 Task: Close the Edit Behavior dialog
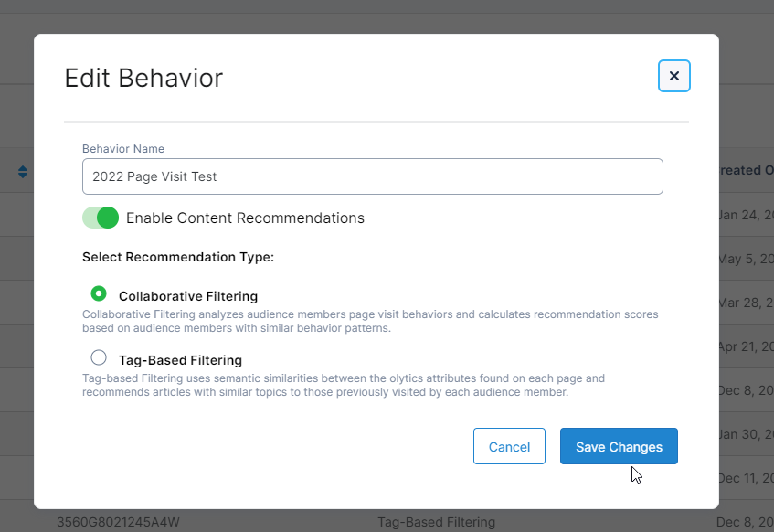coord(673,76)
